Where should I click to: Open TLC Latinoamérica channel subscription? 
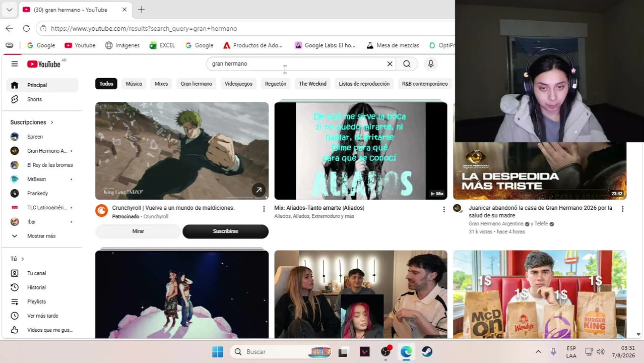(x=42, y=207)
